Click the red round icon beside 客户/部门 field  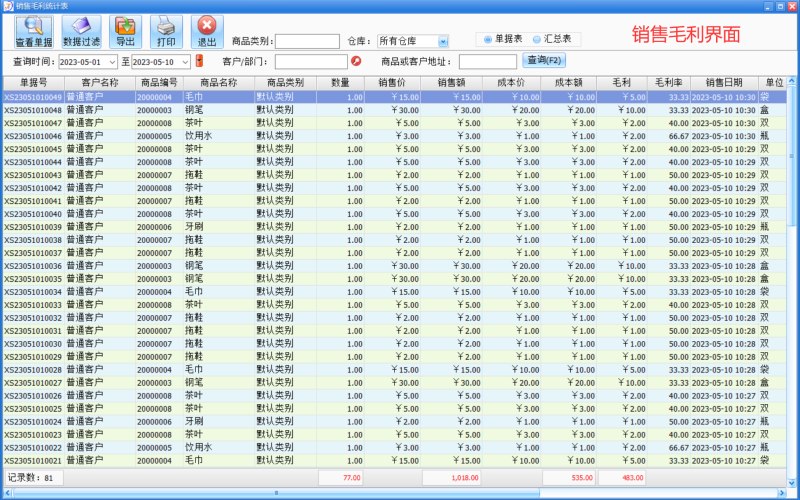pyautogui.click(x=356, y=62)
